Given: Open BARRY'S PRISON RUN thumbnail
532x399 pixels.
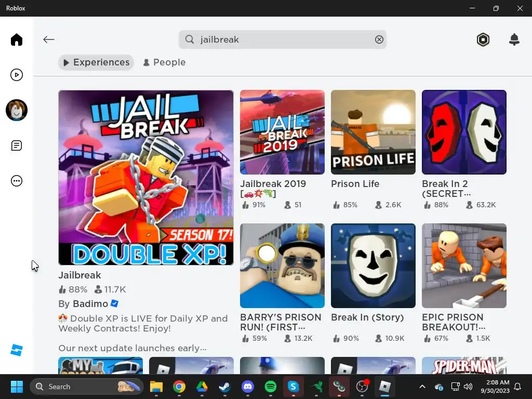Looking at the screenshot, I should coord(282,265).
